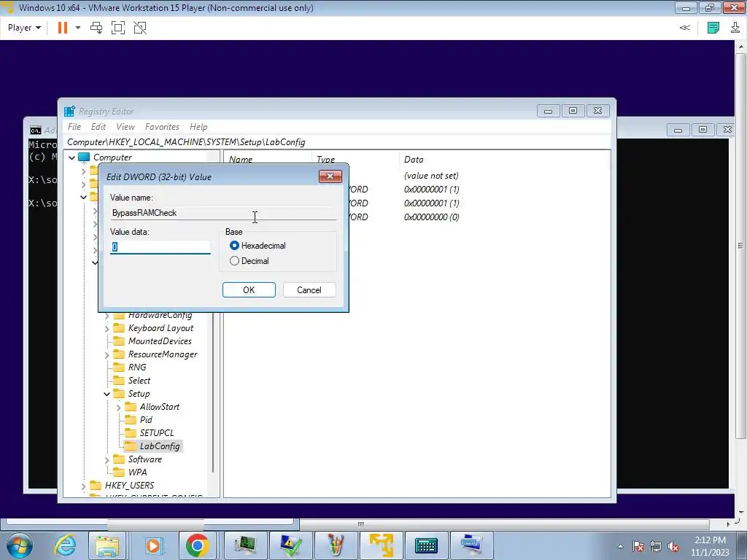
Task: Open the paint brushes cup taskbar icon
Action: [x=336, y=545]
